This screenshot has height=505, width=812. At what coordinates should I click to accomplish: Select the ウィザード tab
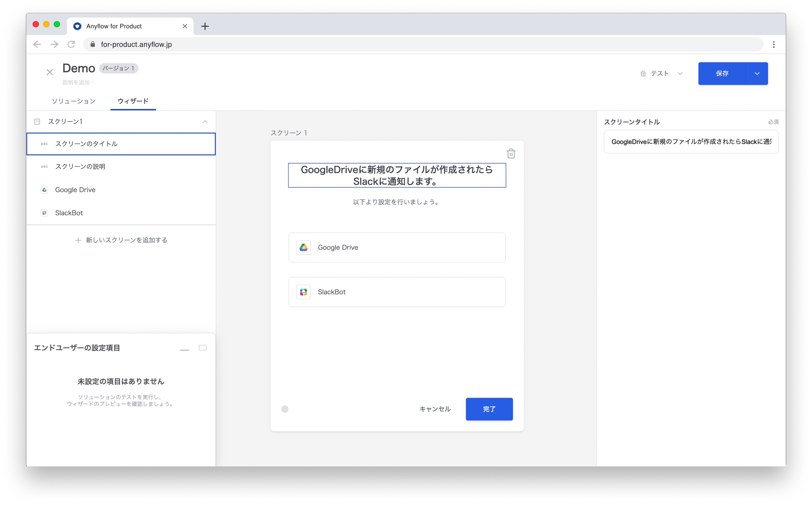pyautogui.click(x=133, y=101)
